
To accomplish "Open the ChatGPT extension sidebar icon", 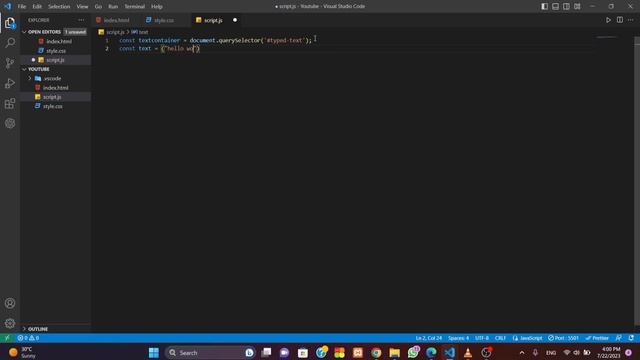I will (10, 123).
